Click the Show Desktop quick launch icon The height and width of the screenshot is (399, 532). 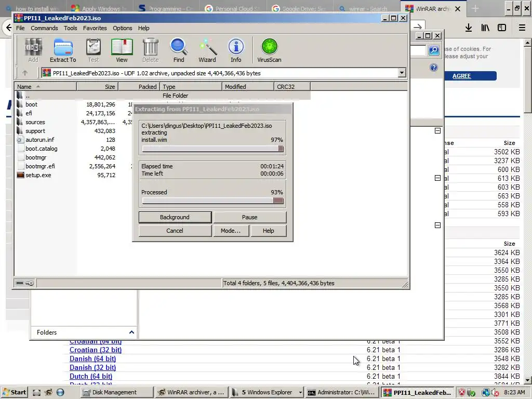[x=37, y=393]
